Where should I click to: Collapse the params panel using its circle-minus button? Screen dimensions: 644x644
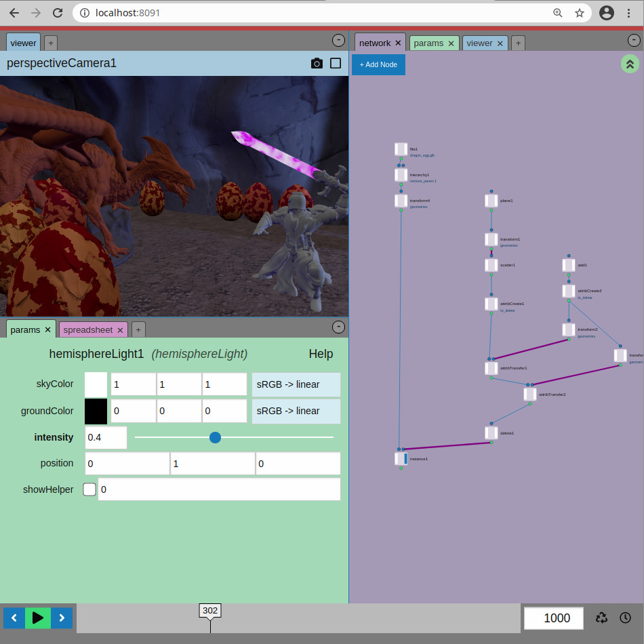[x=338, y=327]
